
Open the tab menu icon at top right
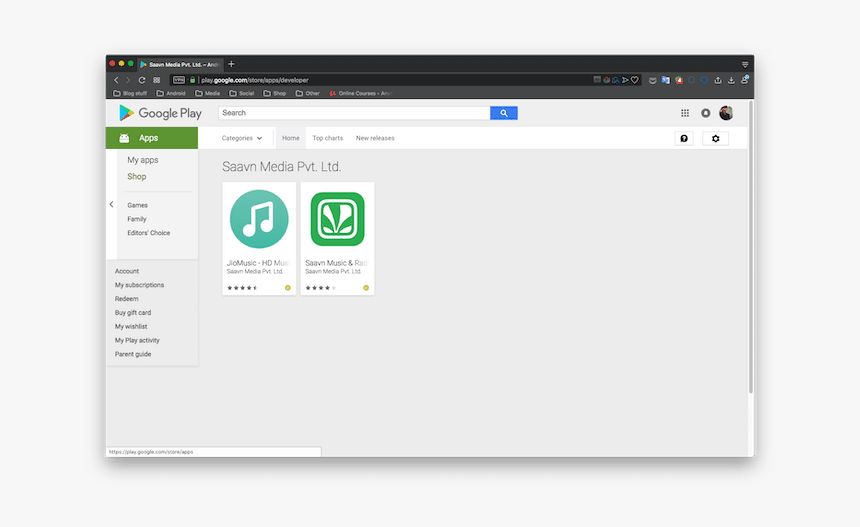point(745,64)
